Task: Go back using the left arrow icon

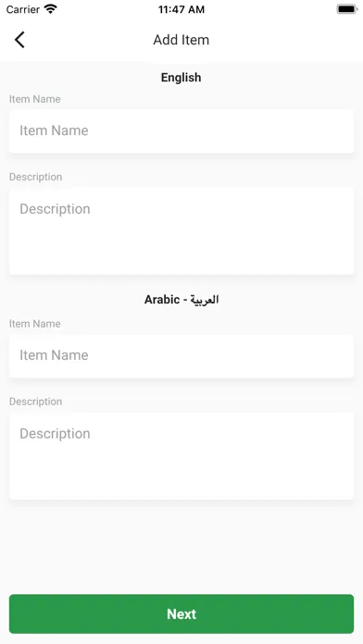Action: 19,40
